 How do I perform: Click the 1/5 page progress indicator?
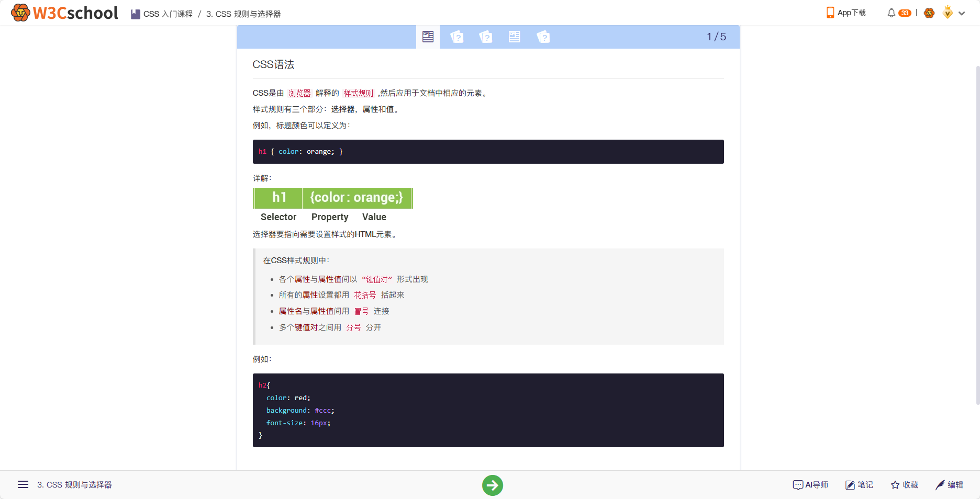point(716,37)
